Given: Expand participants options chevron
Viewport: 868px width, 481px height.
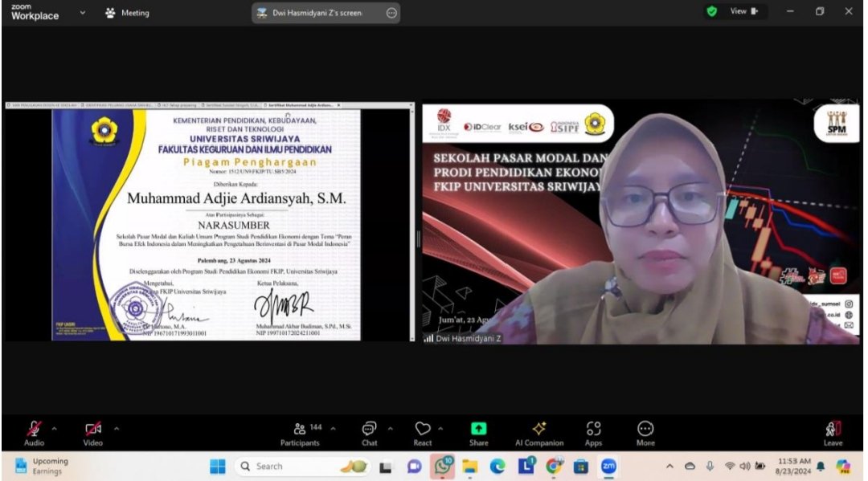Looking at the screenshot, I should tap(334, 428).
